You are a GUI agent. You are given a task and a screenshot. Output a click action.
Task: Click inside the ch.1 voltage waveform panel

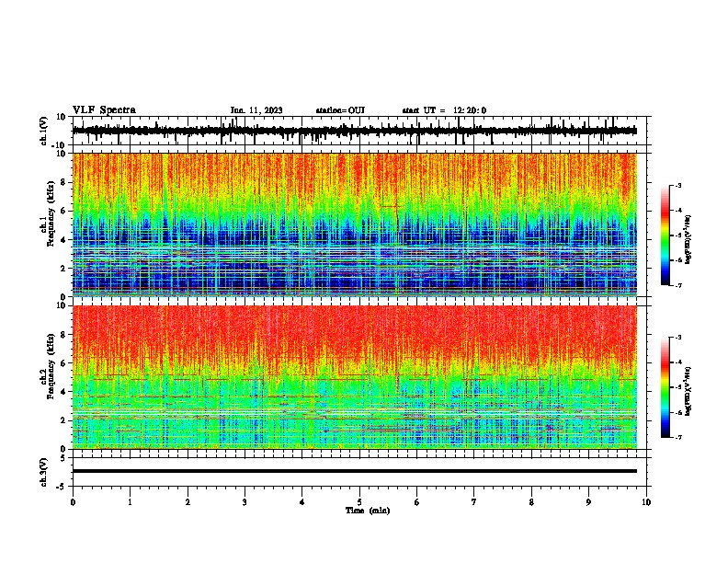point(359,131)
